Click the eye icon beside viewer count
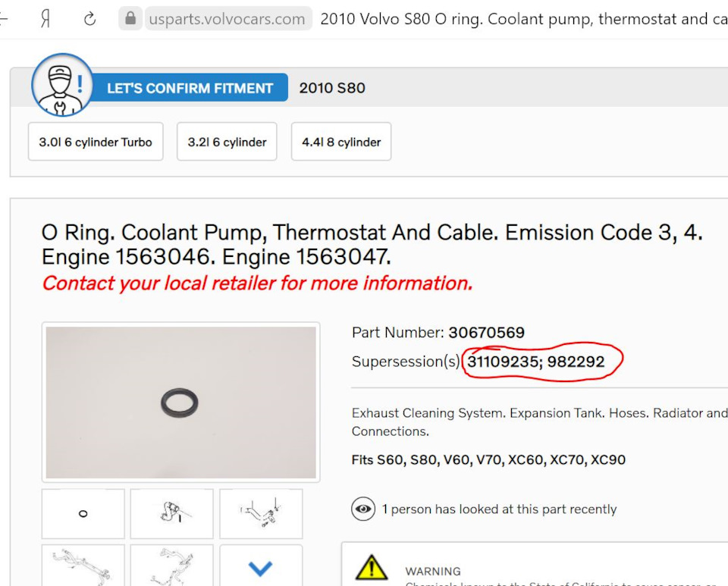 [364, 509]
